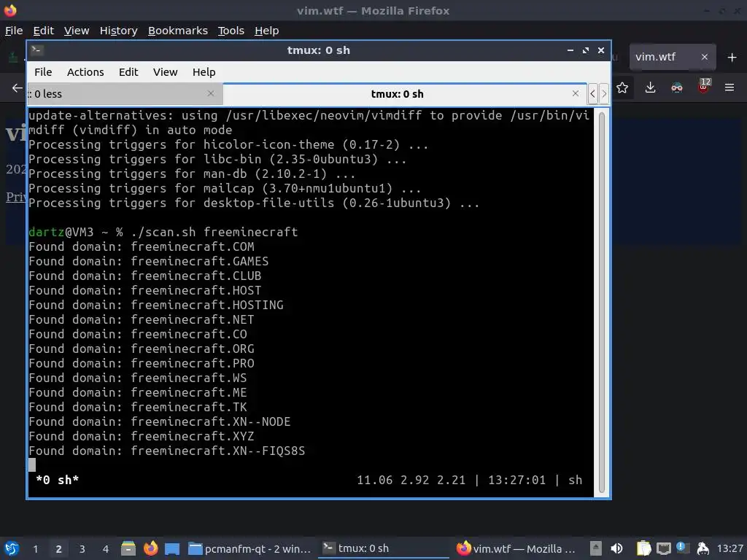Click the terminal icon in tmux title bar
This screenshot has height=560, width=747.
(x=36, y=50)
